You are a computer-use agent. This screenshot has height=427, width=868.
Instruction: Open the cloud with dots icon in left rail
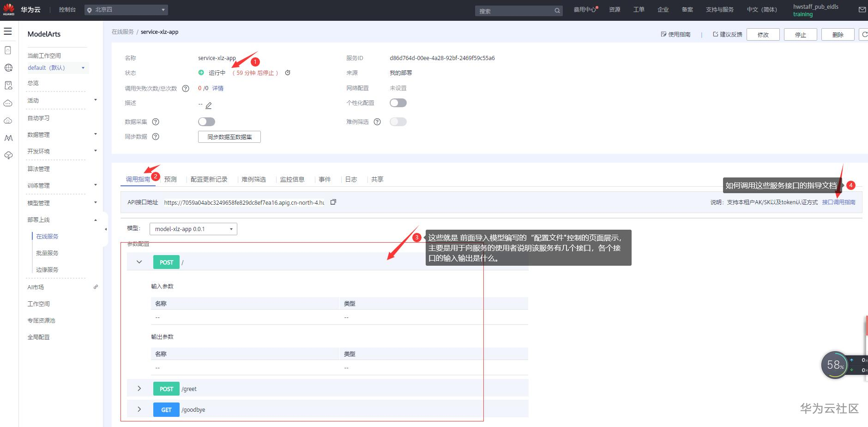click(x=8, y=103)
